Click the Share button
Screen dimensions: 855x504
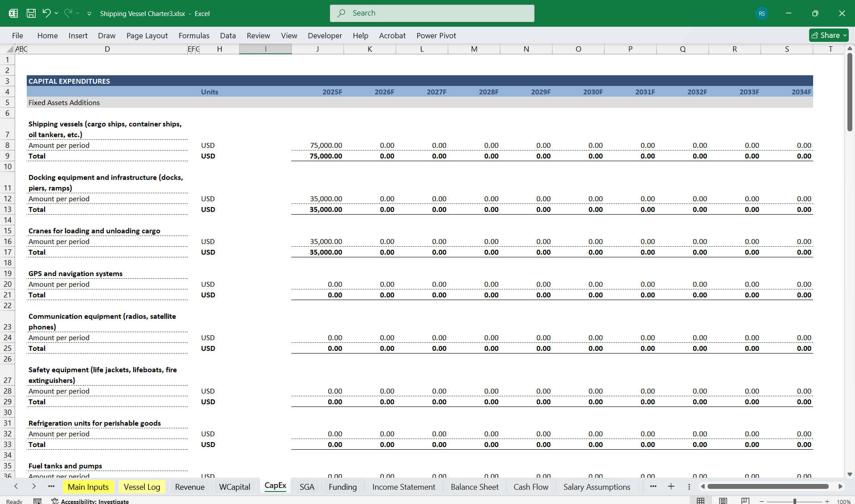pyautogui.click(x=828, y=35)
